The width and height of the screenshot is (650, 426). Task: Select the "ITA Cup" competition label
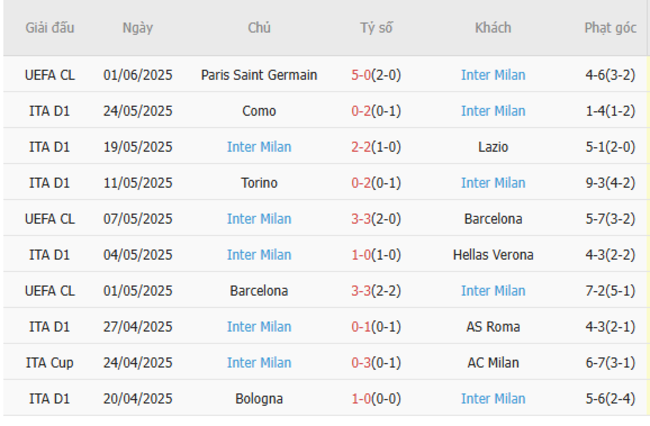pyautogui.click(x=50, y=363)
